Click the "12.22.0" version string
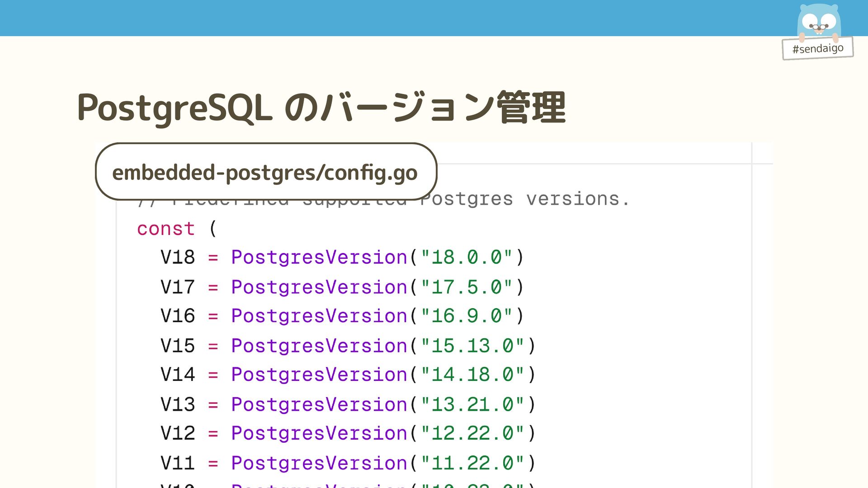Screen dimensions: 868x488 click(472, 433)
